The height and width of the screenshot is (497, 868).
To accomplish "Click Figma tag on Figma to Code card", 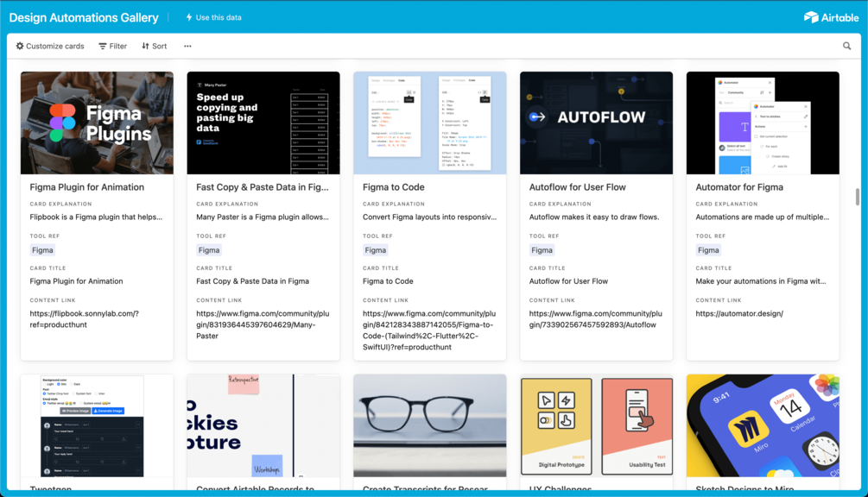I will 376,250.
